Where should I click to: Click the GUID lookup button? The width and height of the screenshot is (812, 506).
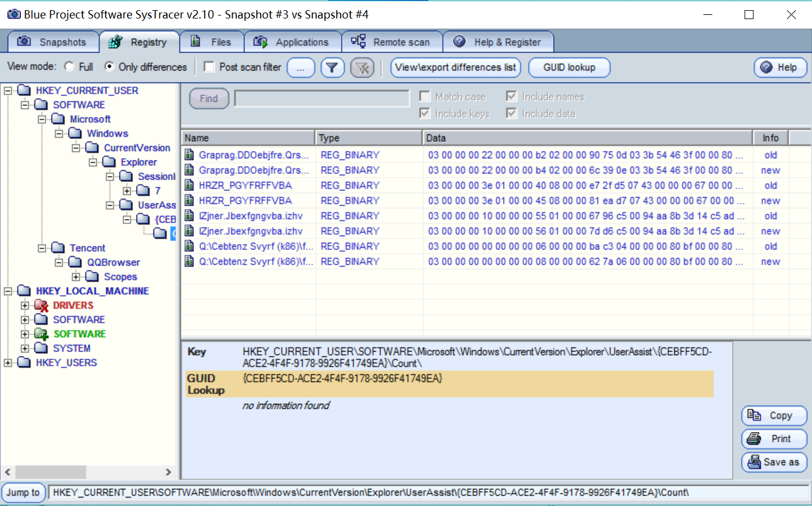click(x=569, y=67)
